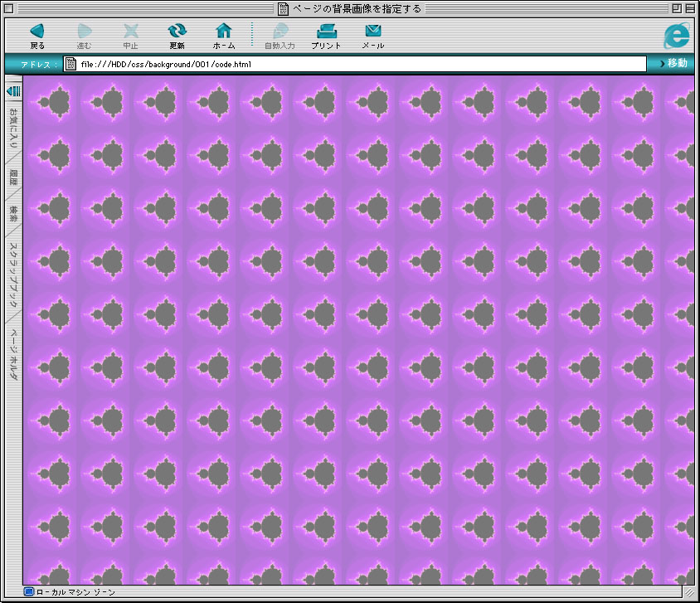Screen dimensions: 700x603
Task: Open the Scrapbook (スクラップブック) side tab
Action: (x=13, y=274)
